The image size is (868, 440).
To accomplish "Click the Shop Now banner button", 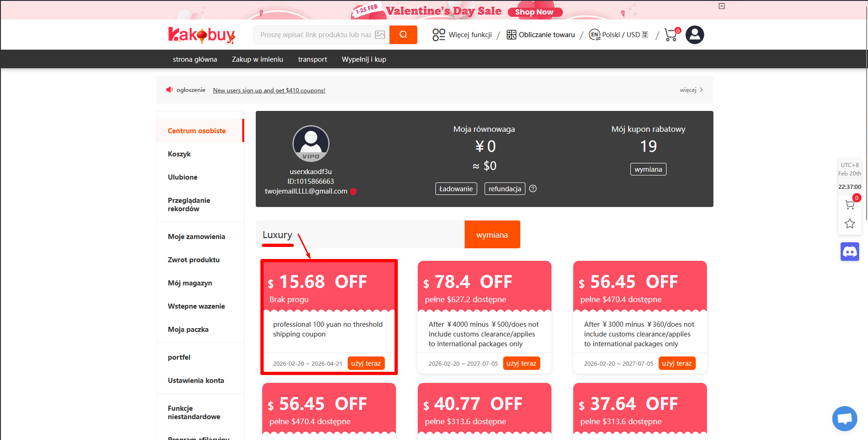I will tap(534, 12).
